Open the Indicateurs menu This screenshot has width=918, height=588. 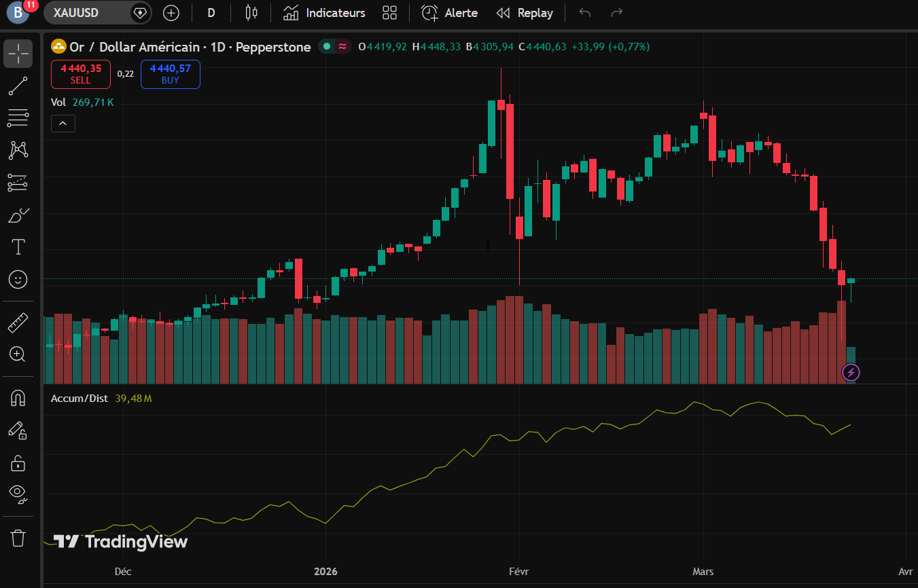[x=324, y=13]
